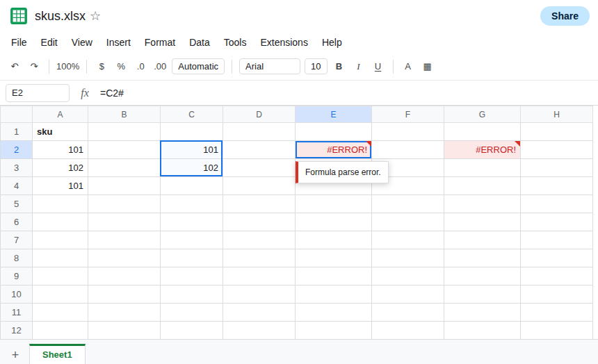Open the View menu
The image size is (598, 364).
point(81,42)
